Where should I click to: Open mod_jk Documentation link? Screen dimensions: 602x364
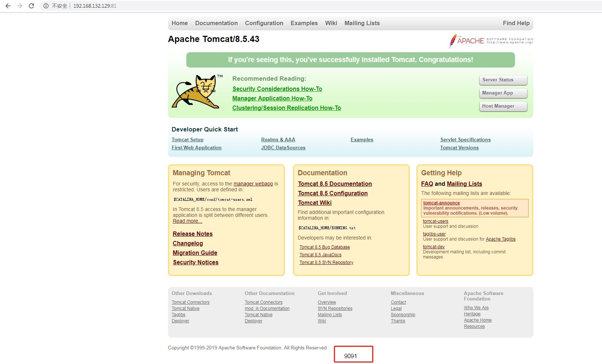tap(267, 309)
